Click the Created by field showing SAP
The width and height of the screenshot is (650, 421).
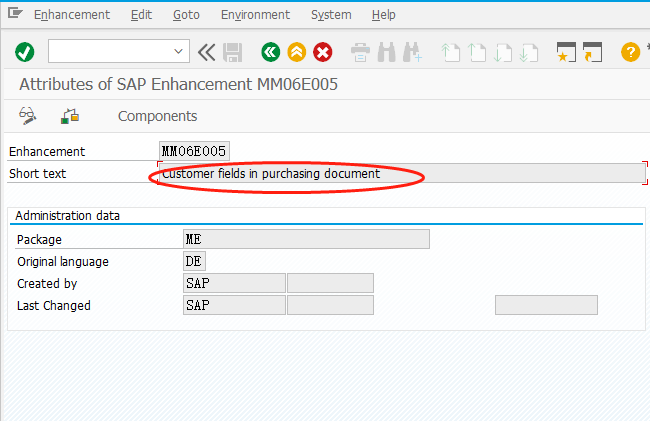234,283
